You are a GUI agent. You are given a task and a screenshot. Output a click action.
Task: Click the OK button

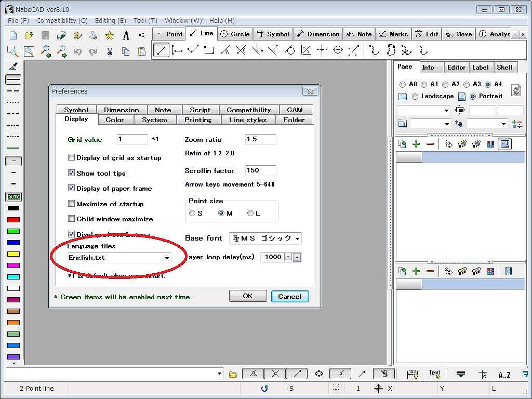248,296
